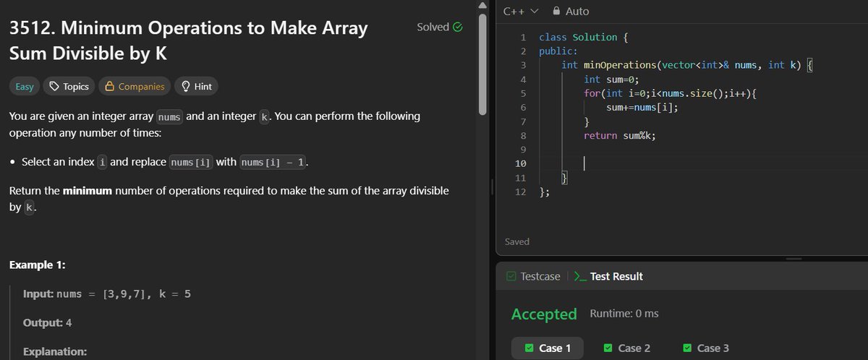The width and height of the screenshot is (868, 360).
Task: Click the "Explanation:" label
Action: (55, 352)
